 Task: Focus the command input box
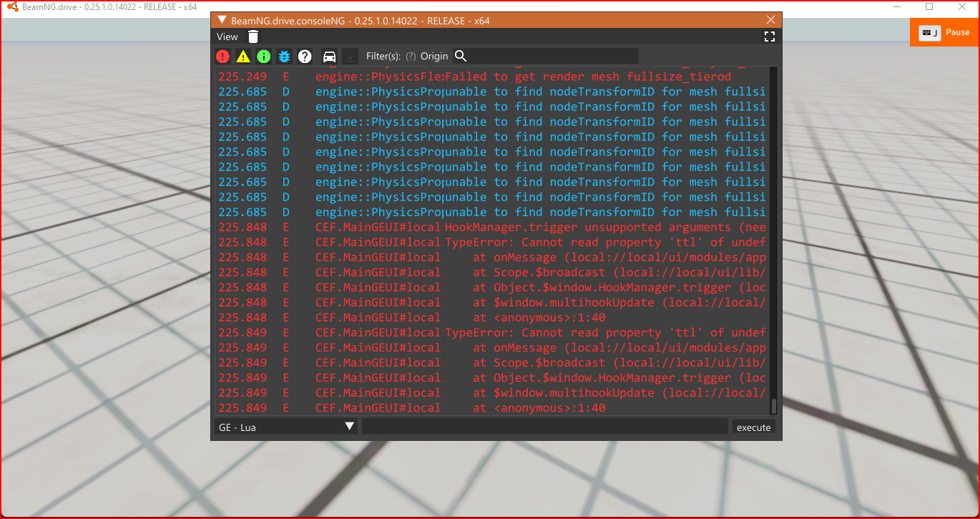pos(545,427)
